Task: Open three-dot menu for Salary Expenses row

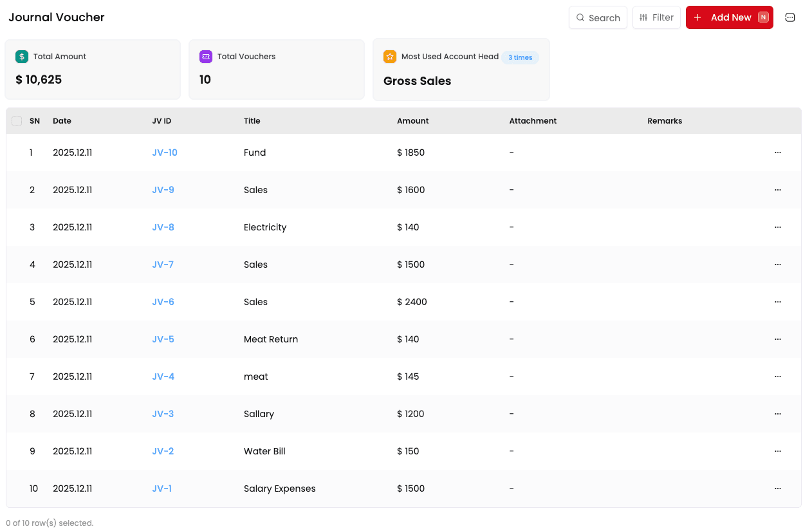Action: pyautogui.click(x=777, y=489)
